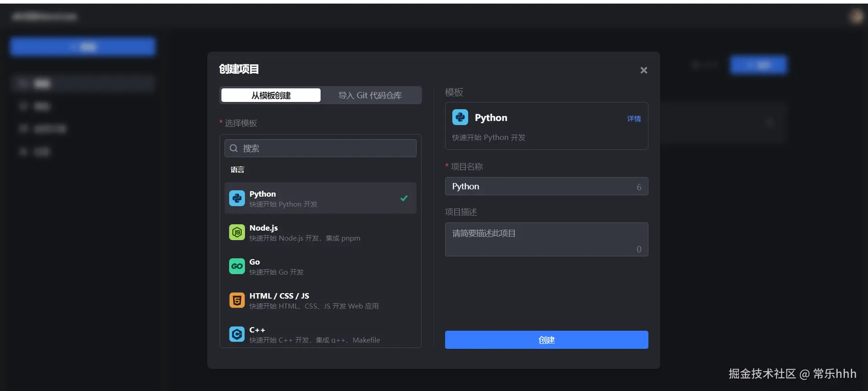Click the 语言 category heading
868x391 pixels.
(x=237, y=169)
